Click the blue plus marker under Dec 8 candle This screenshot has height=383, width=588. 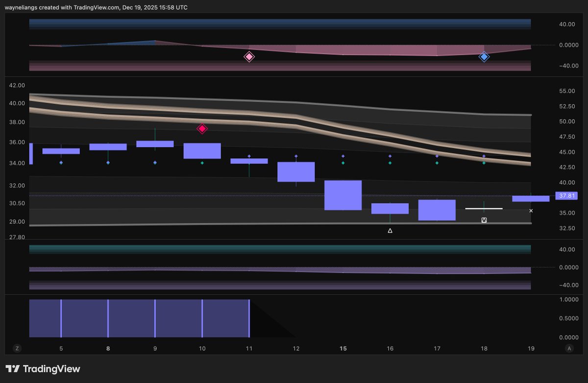click(x=108, y=162)
